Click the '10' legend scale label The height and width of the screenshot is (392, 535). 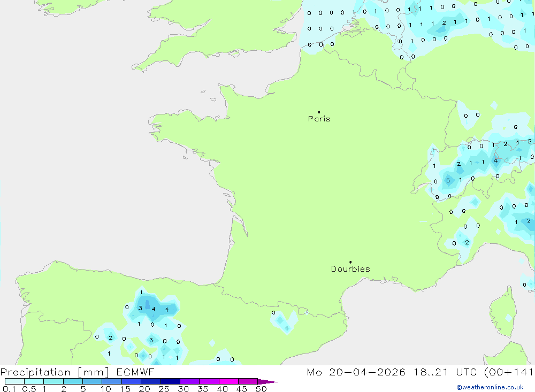(106, 389)
